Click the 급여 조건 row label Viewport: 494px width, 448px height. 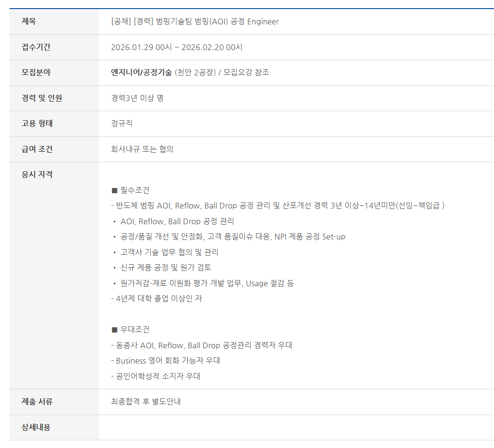point(37,149)
